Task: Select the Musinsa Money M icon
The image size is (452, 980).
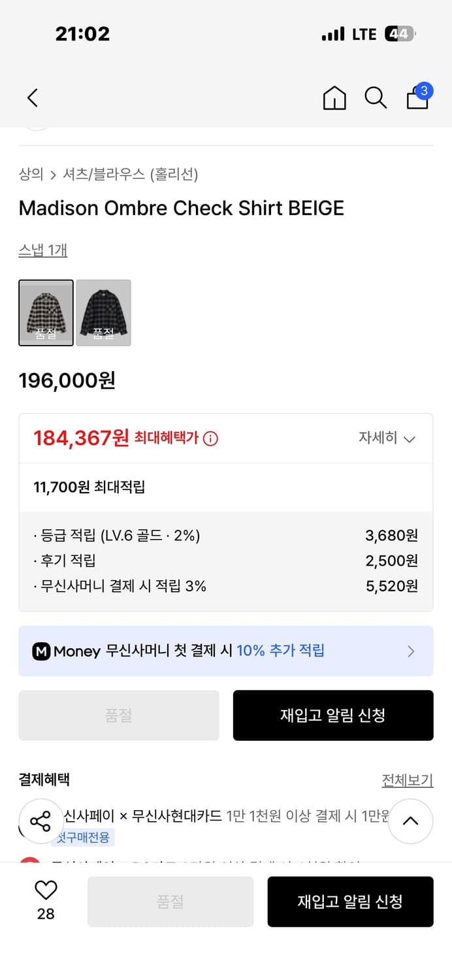Action: coord(41,651)
